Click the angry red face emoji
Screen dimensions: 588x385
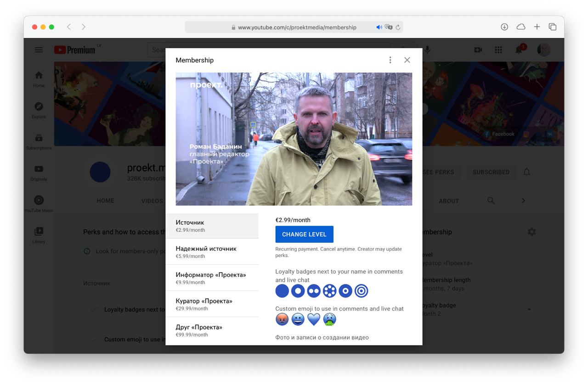[282, 319]
